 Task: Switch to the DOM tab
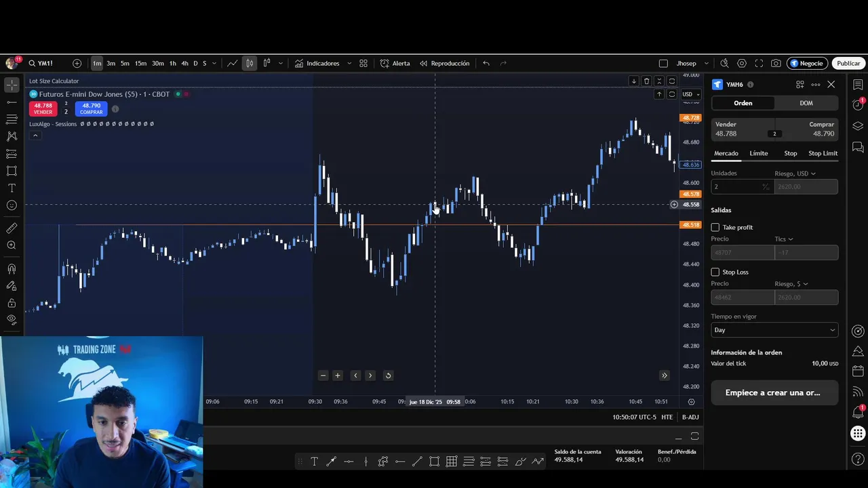(x=806, y=103)
